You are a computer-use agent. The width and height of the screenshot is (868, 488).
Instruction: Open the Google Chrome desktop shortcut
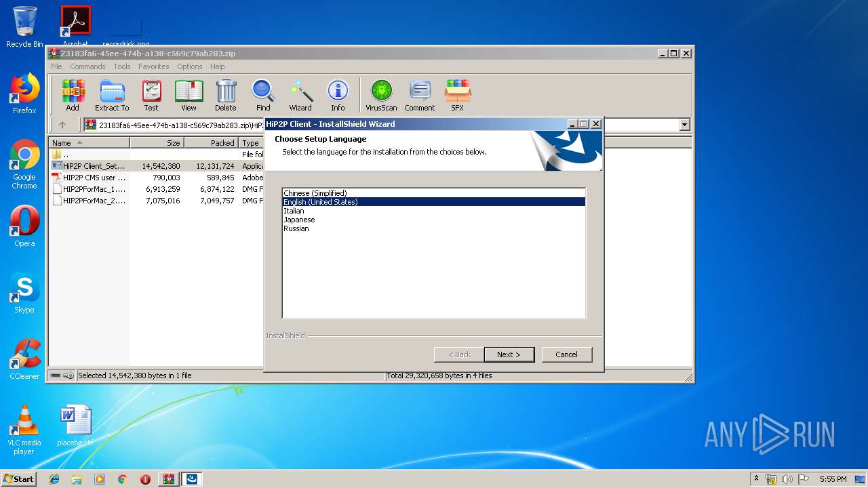pos(24,165)
